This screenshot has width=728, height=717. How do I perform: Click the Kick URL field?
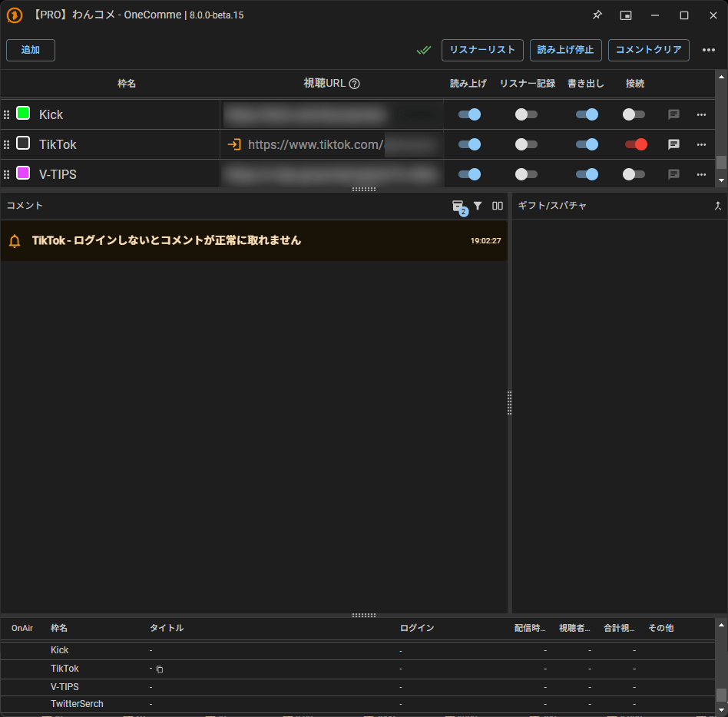[333, 114]
